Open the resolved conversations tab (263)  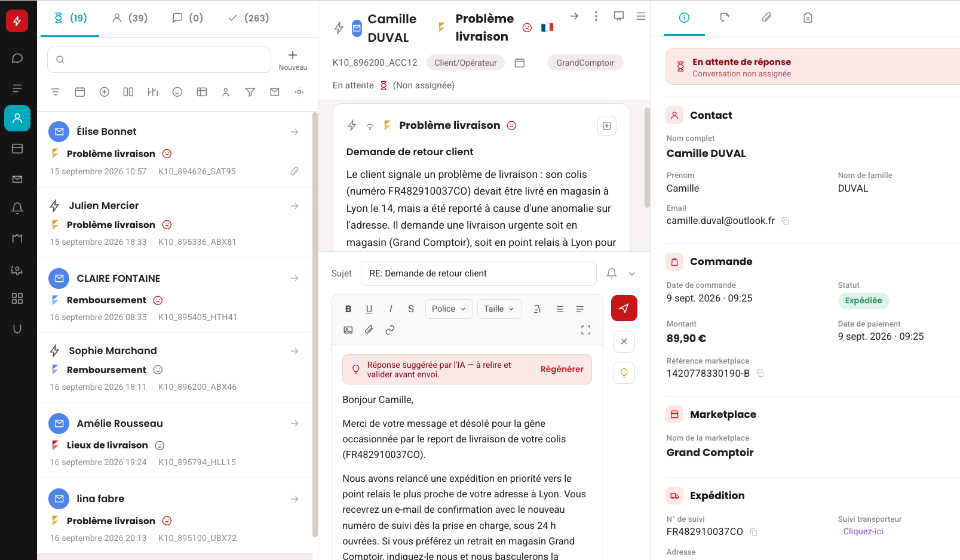249,18
